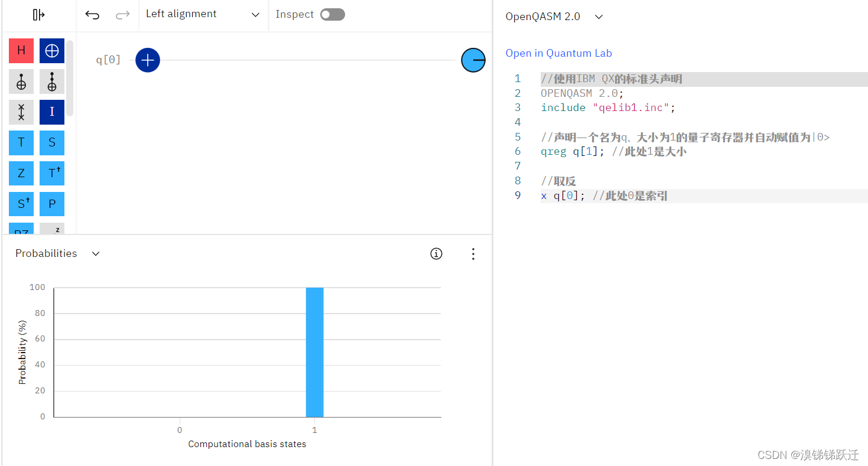Select the NOT (⊕) gate
The image size is (868, 466).
click(52, 51)
